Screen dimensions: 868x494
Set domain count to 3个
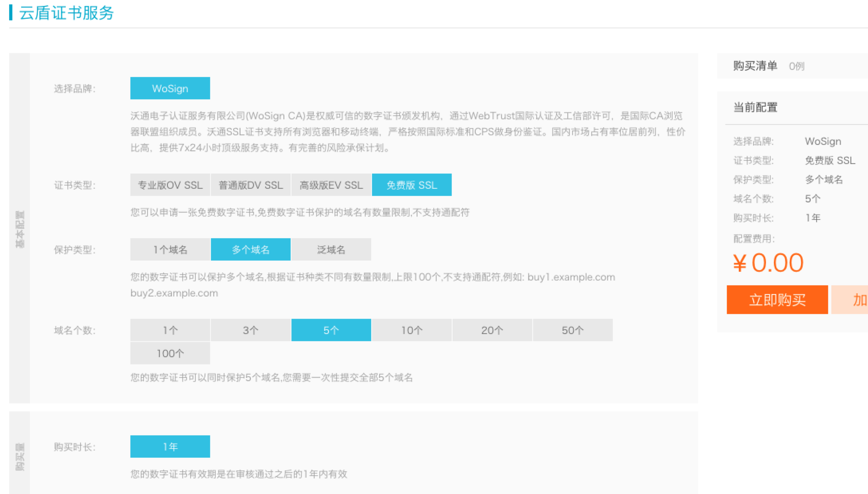pyautogui.click(x=250, y=330)
